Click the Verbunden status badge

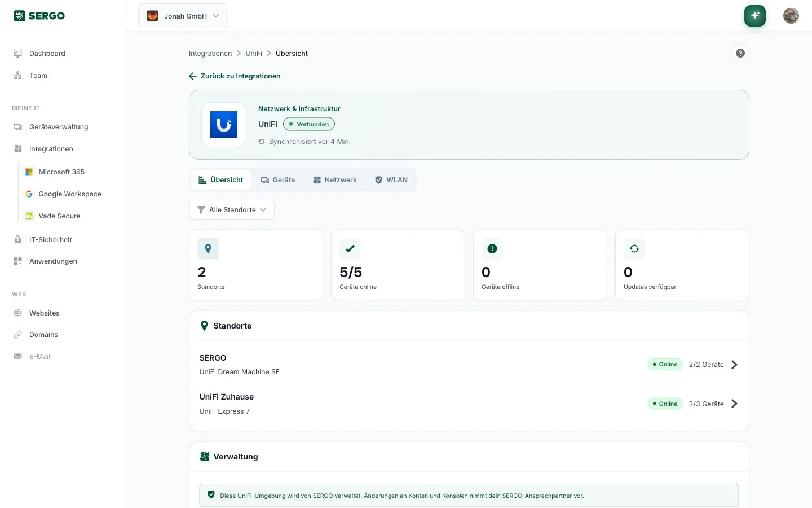click(309, 124)
